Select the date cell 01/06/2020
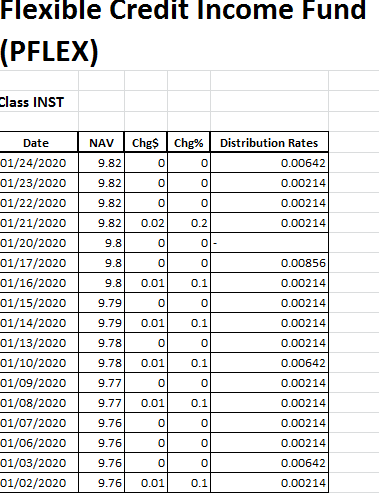 [x=39, y=443]
